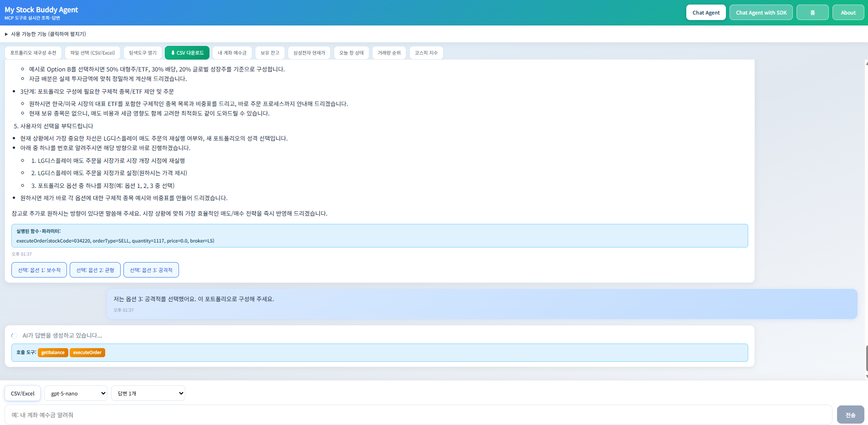Go to the 홈 page
This screenshot has height=425, width=868.
point(812,13)
